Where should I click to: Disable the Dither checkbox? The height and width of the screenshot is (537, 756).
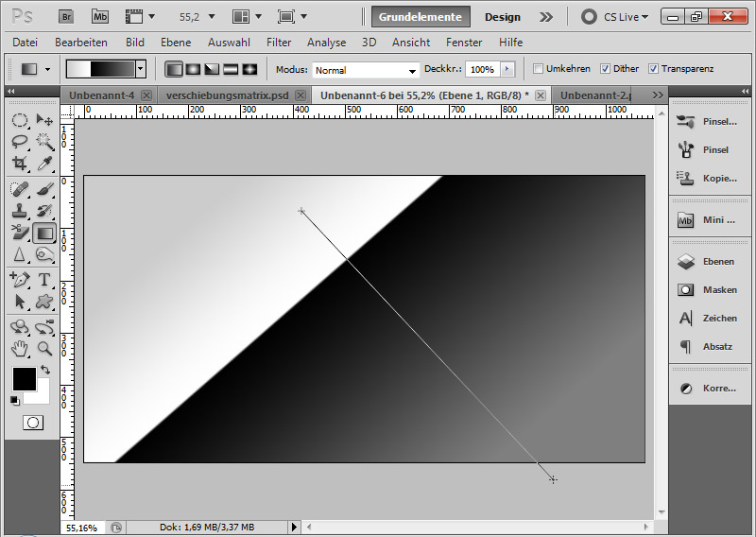[605, 69]
